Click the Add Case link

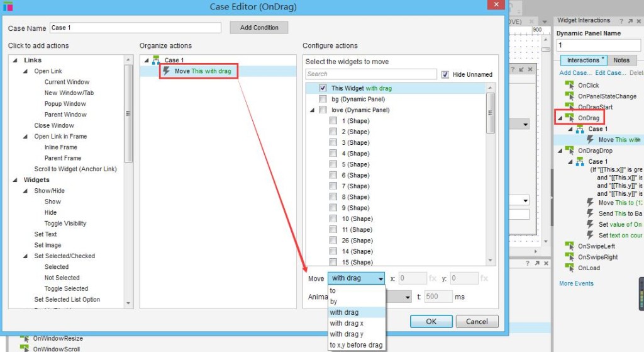click(x=575, y=72)
